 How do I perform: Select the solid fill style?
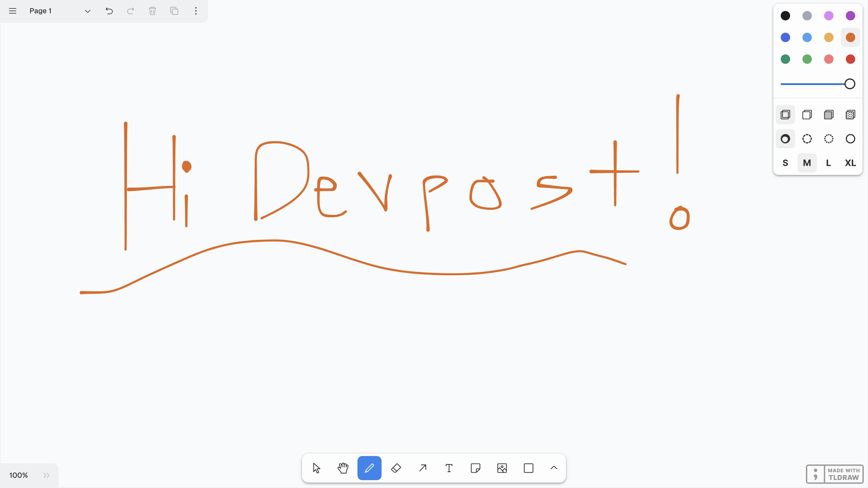[x=829, y=115]
